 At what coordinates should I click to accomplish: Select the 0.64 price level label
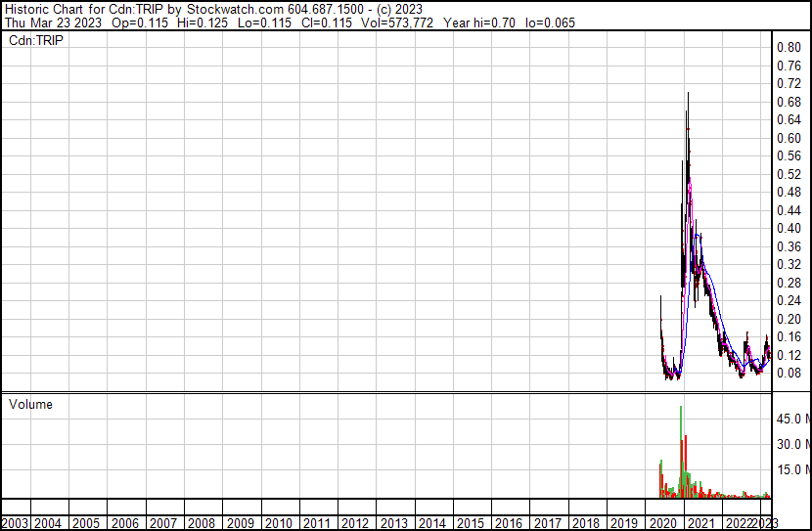[789, 119]
